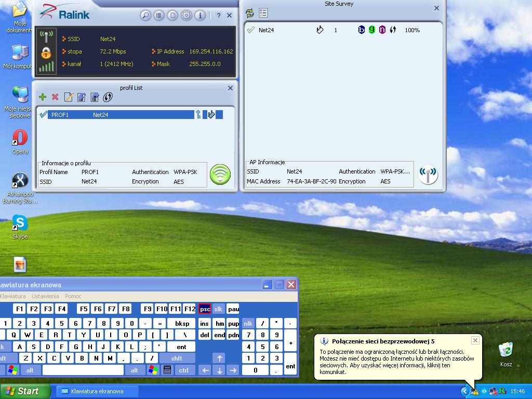
Task: Click the MAC Address value 74-EA-3A-BF-2C-90
Action: click(312, 181)
